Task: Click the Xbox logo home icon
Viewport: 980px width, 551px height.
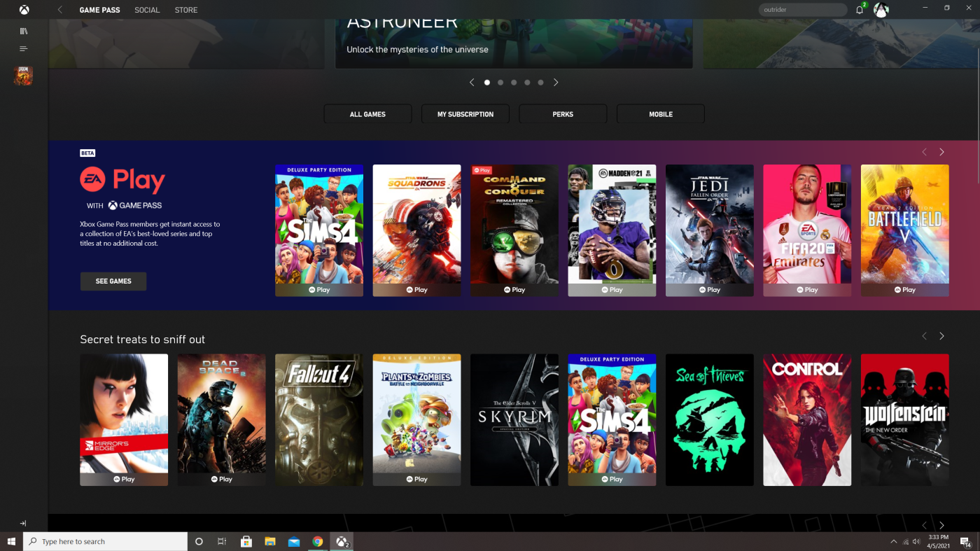Action: pos(24,10)
